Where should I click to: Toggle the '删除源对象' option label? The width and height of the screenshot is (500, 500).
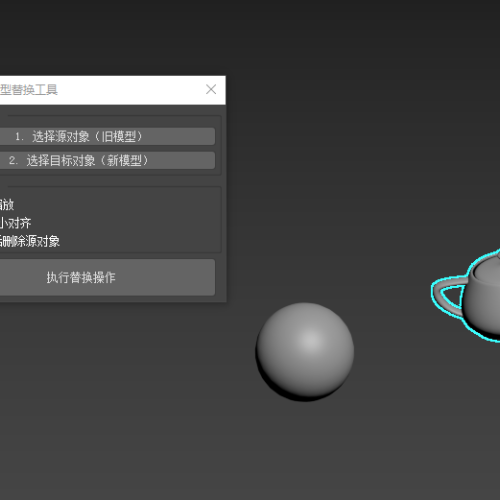click(30, 241)
